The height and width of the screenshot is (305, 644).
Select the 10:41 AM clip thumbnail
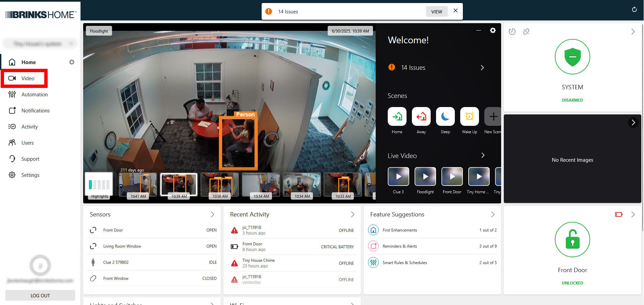[x=138, y=185]
